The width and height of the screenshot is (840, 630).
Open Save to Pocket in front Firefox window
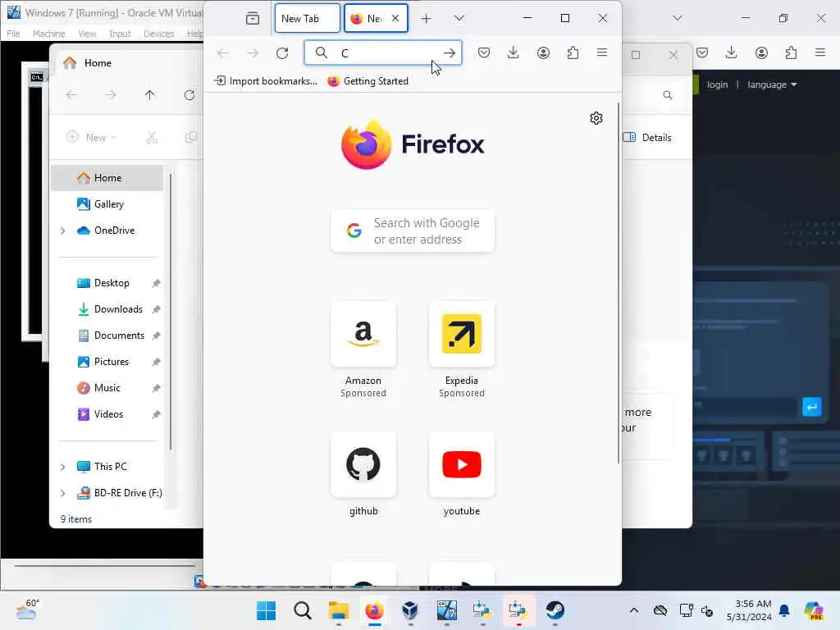(x=484, y=52)
